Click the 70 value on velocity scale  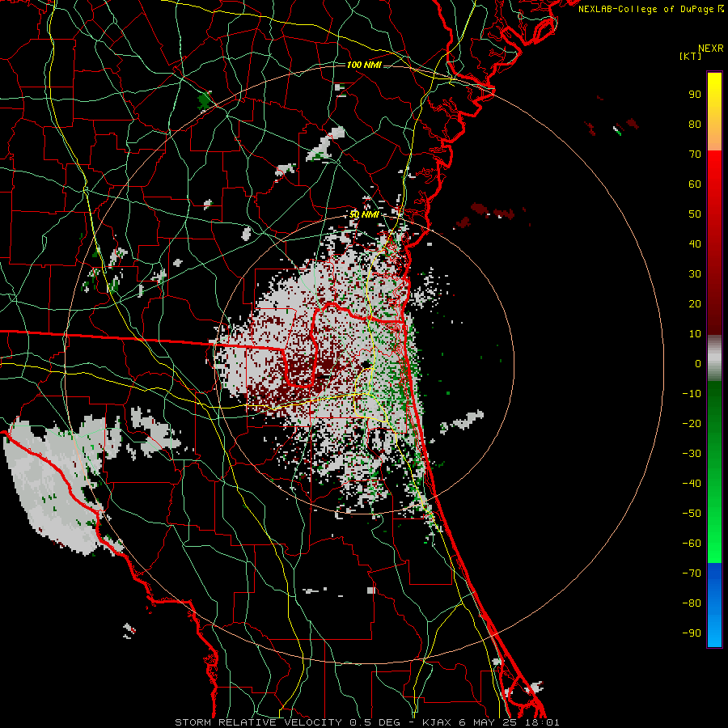pyautogui.click(x=695, y=154)
